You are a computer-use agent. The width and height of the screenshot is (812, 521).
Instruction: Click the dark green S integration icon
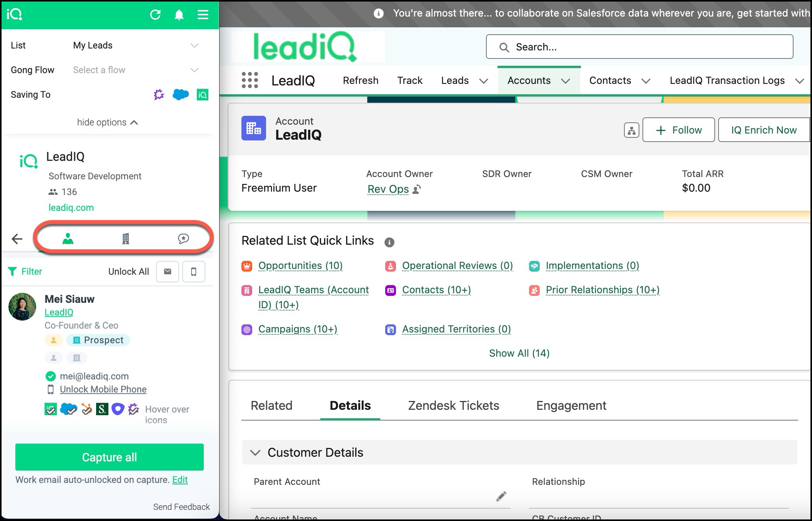click(x=102, y=409)
